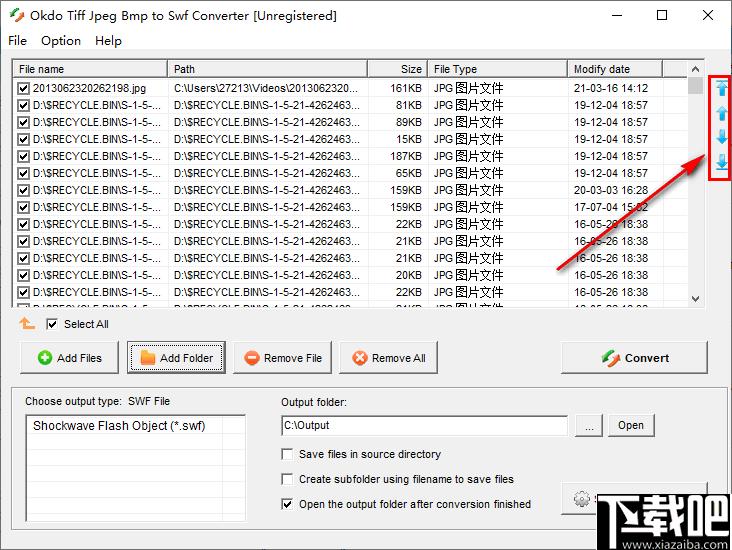Uncheck the checkbox of the 65KB file row
The height and width of the screenshot is (550, 732).
23,173
